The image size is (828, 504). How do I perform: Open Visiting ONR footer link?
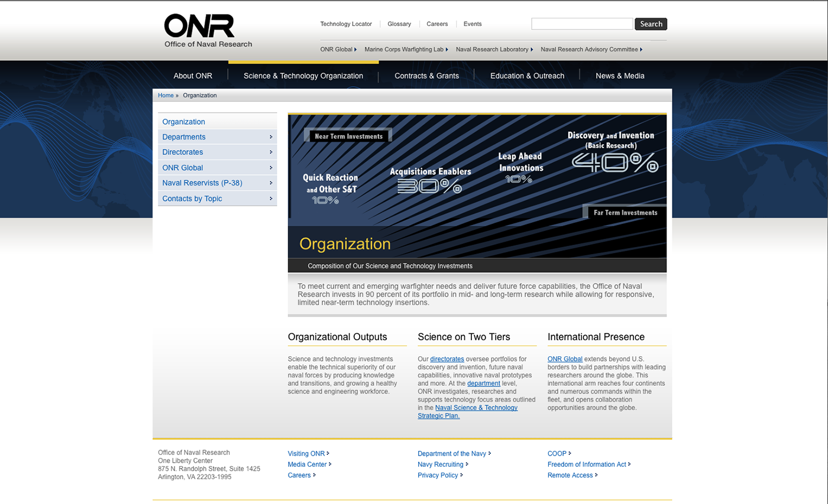pyautogui.click(x=308, y=454)
